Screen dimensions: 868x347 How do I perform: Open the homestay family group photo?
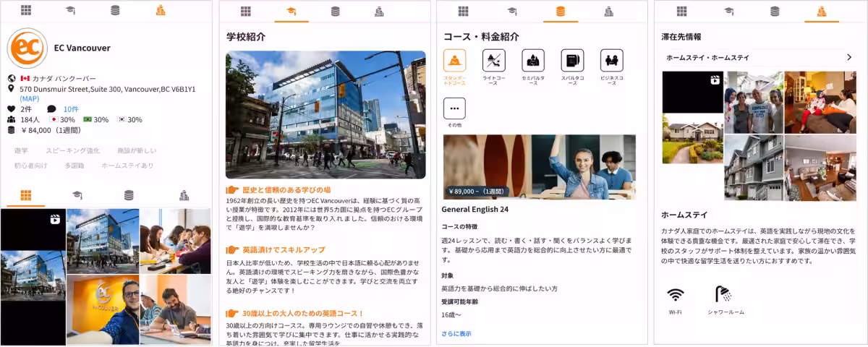pos(754,102)
